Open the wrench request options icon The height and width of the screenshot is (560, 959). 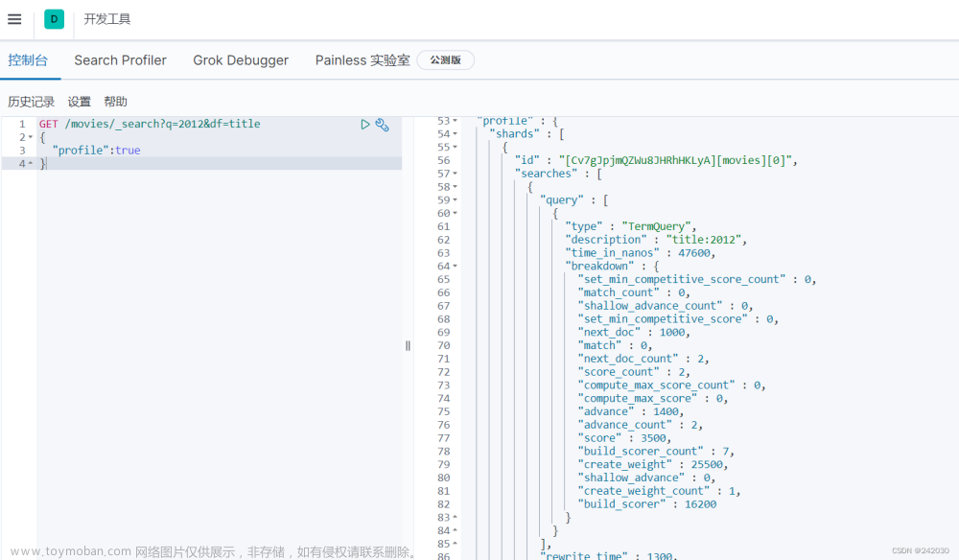coord(383,125)
